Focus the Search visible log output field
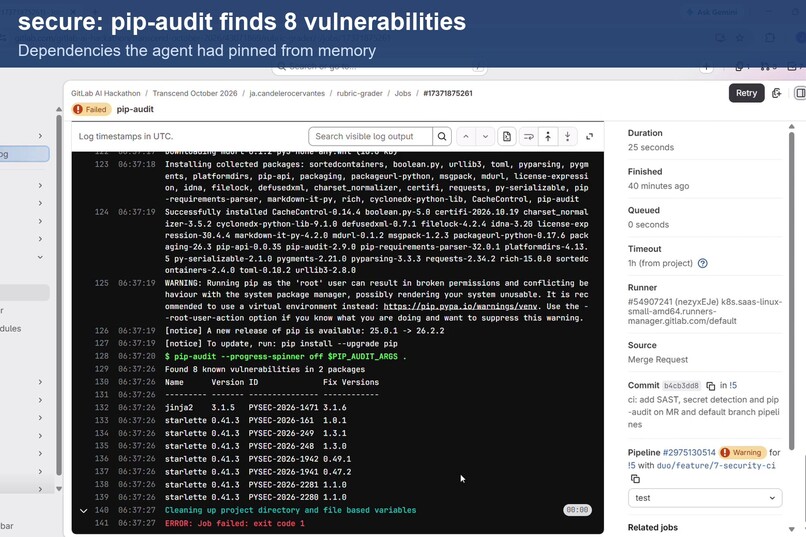Image resolution: width=806 pixels, height=537 pixels. click(x=371, y=136)
